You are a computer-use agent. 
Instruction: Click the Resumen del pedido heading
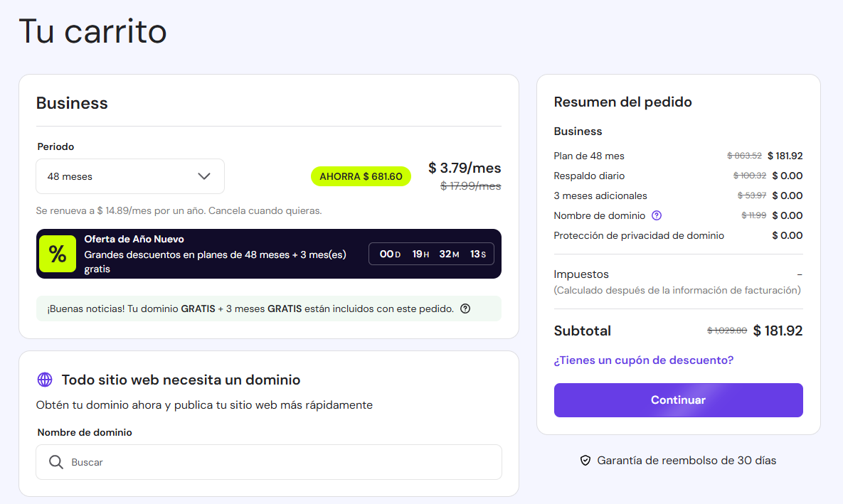(x=622, y=102)
